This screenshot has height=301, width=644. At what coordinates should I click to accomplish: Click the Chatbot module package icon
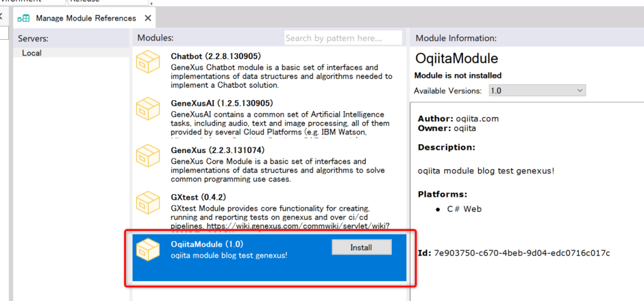click(149, 64)
